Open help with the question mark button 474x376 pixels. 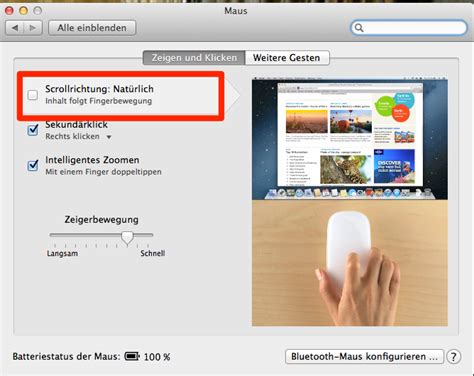(454, 357)
